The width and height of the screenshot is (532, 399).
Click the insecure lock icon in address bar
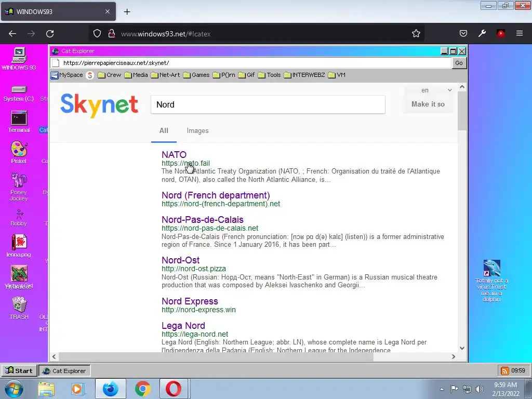(111, 34)
